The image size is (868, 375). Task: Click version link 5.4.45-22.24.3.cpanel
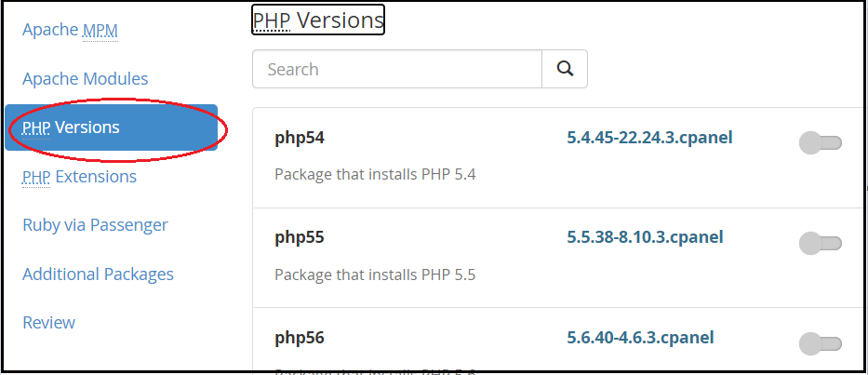pos(649,138)
